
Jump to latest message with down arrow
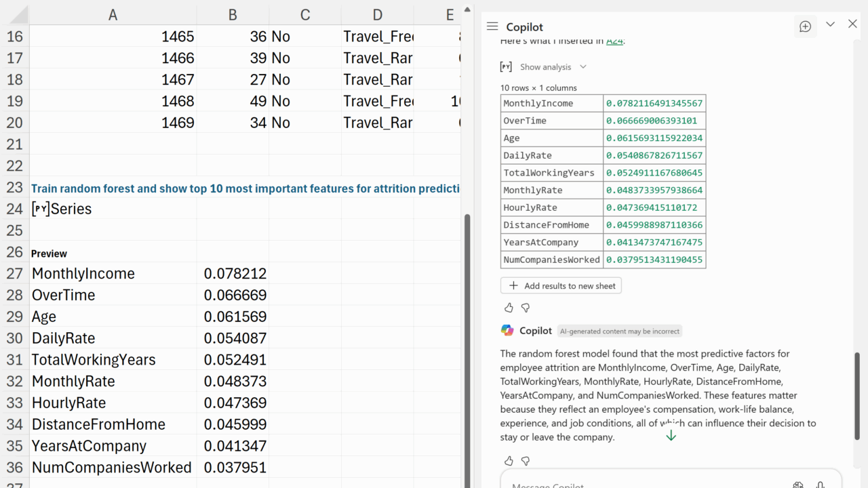[671, 436]
